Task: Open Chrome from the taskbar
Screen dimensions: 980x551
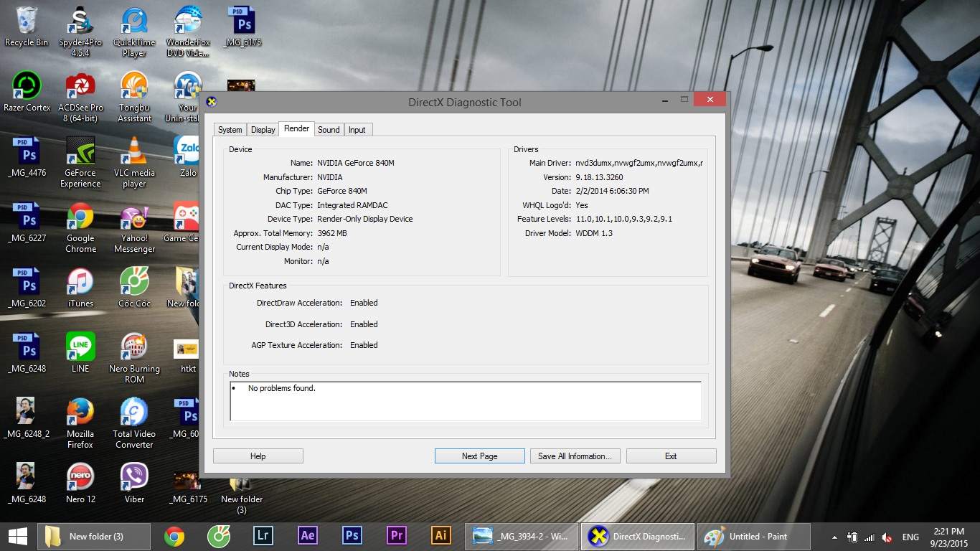Action: point(174,536)
